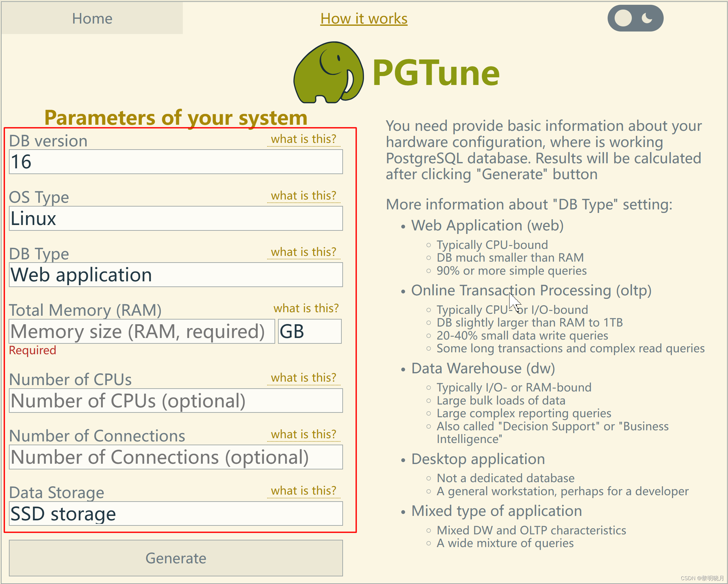Open the OS Type dropdown showing Linux

(x=175, y=218)
